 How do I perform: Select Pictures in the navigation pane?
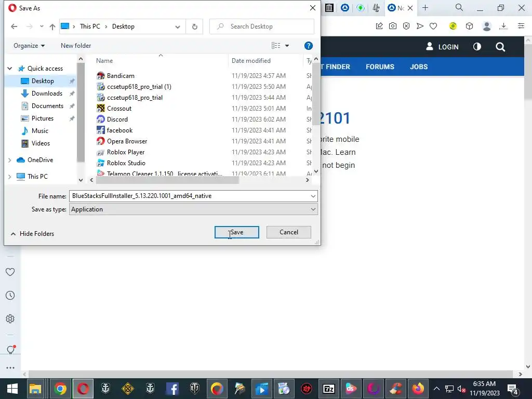(x=43, y=118)
